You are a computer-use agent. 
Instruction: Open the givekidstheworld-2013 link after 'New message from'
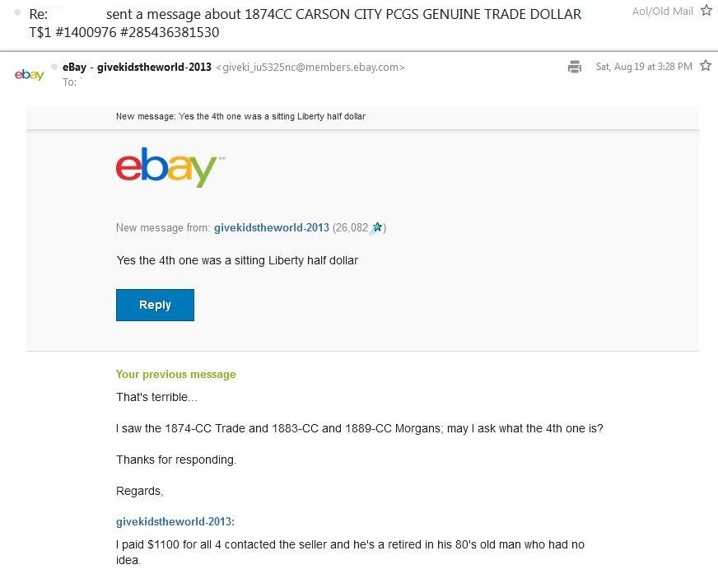[271, 228]
